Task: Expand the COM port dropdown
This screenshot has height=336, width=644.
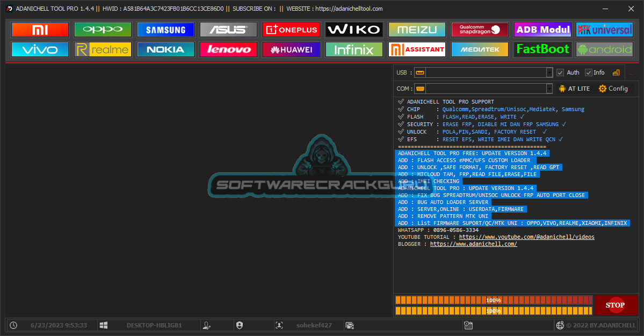Action: [x=549, y=89]
